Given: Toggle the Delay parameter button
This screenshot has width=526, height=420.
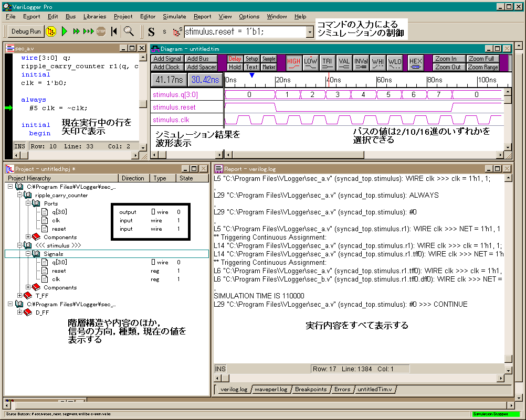Looking at the screenshot, I should (235, 59).
